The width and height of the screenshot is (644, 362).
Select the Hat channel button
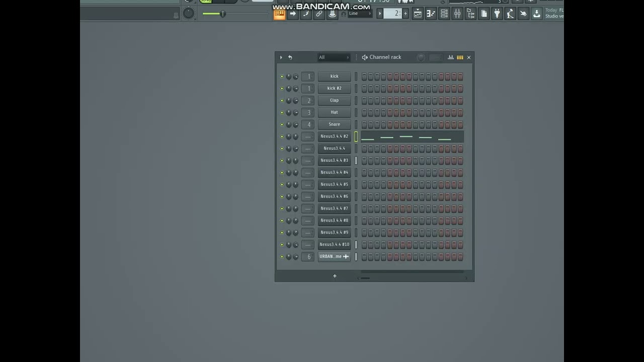tap(334, 113)
